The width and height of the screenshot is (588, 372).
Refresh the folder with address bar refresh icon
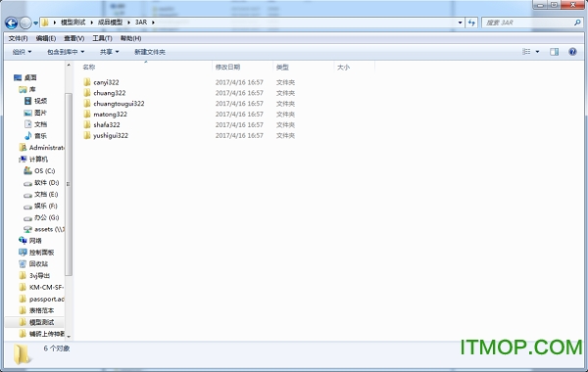coord(471,23)
